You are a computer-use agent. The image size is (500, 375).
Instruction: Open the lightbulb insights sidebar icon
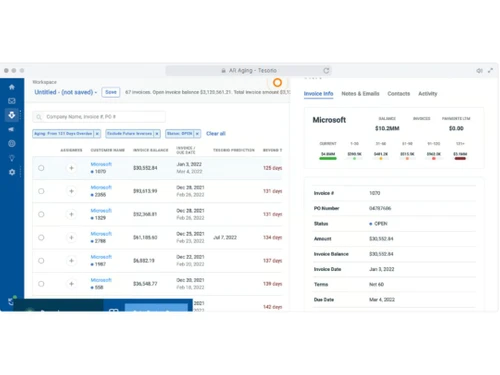point(12,158)
